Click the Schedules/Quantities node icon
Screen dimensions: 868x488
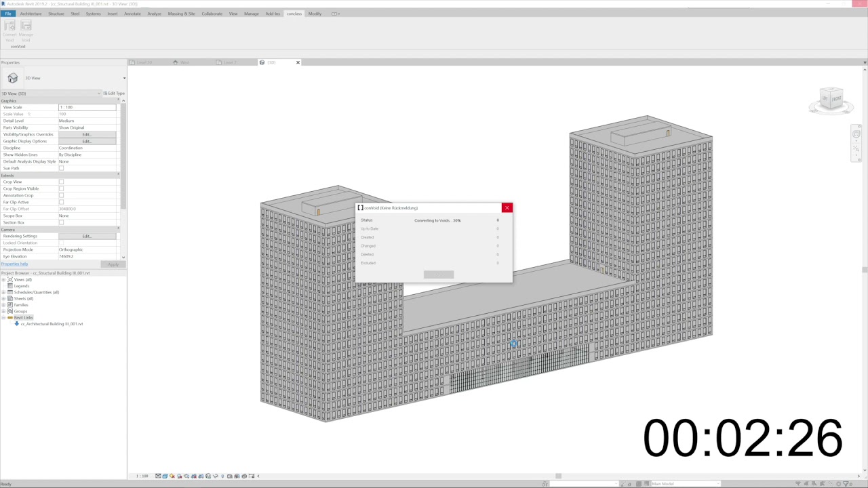coord(10,292)
